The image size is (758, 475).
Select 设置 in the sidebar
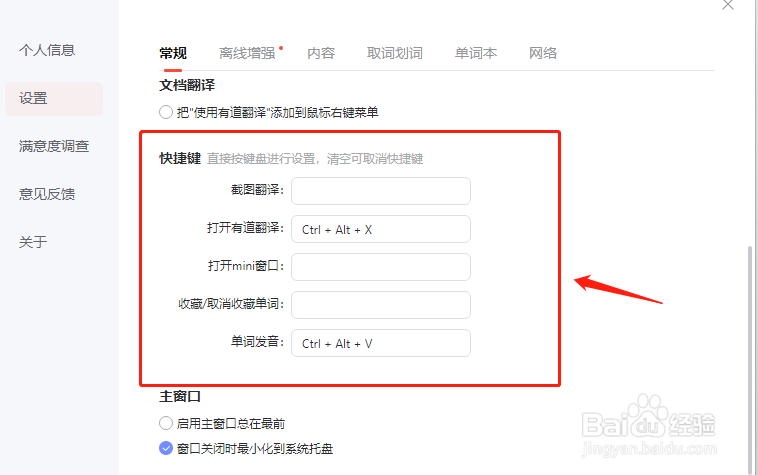54,99
